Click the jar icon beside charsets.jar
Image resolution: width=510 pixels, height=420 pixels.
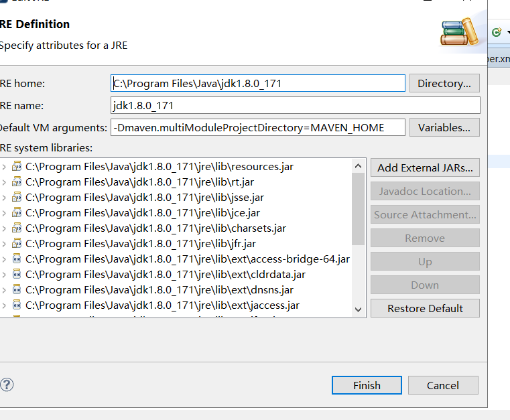(x=17, y=228)
